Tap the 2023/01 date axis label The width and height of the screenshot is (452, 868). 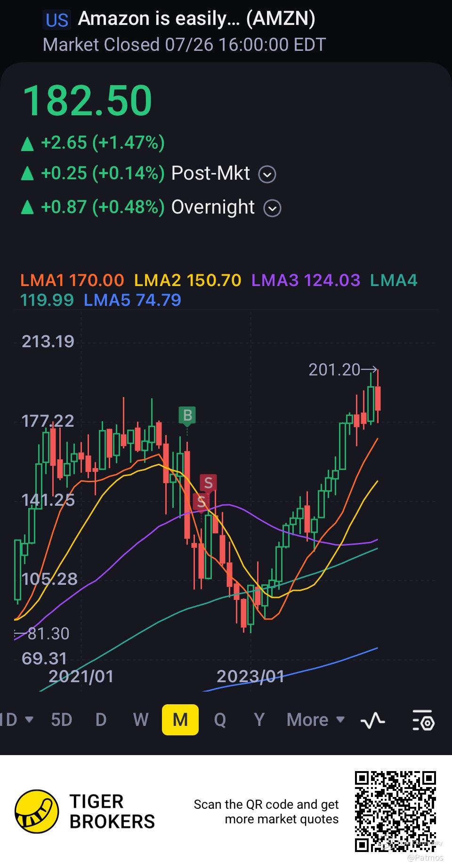click(250, 677)
